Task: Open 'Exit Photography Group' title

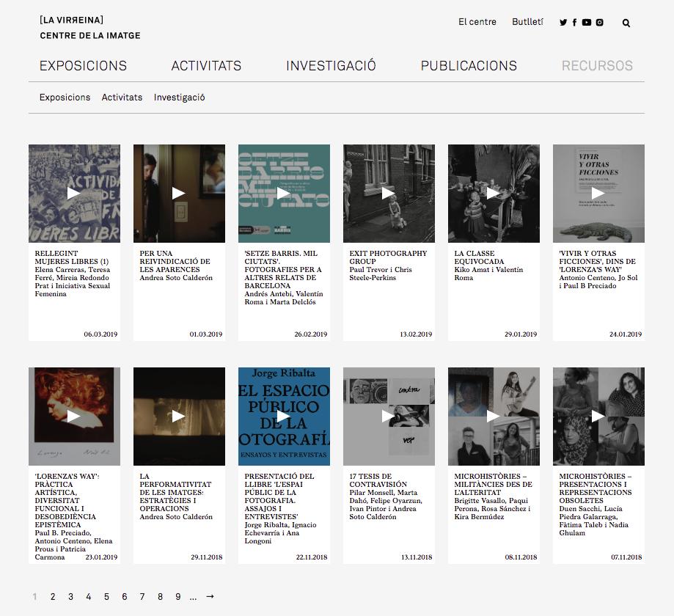Action: [x=388, y=257]
